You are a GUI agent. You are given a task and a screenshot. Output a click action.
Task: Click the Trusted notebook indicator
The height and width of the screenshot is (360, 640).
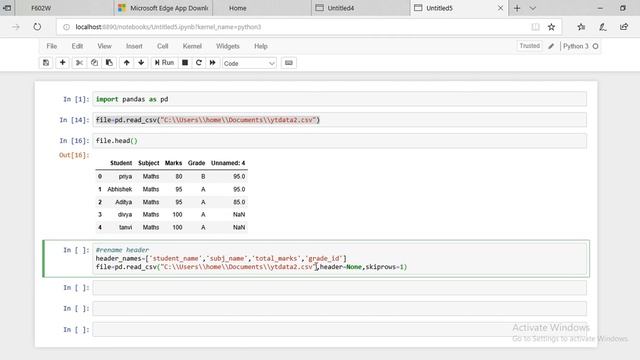coord(529,46)
